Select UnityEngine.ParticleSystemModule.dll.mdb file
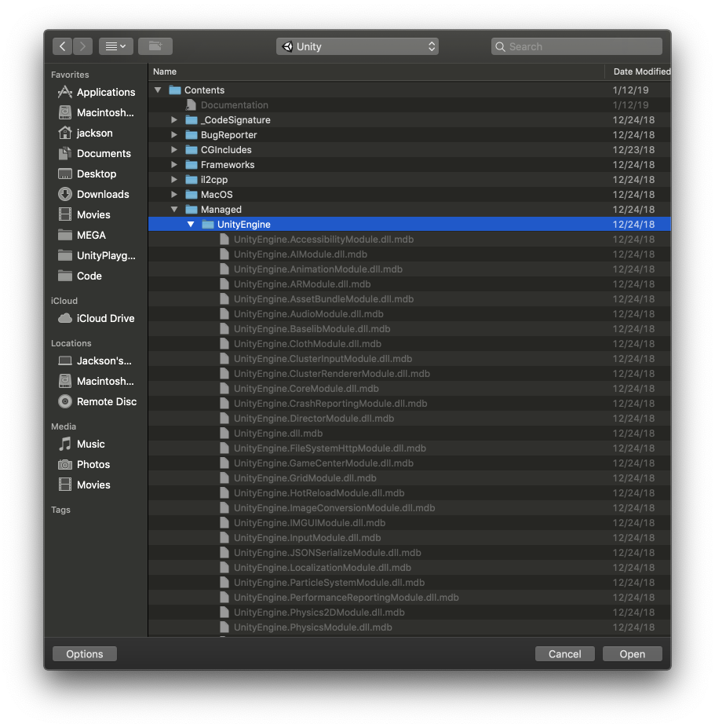715x728 pixels. [410, 582]
